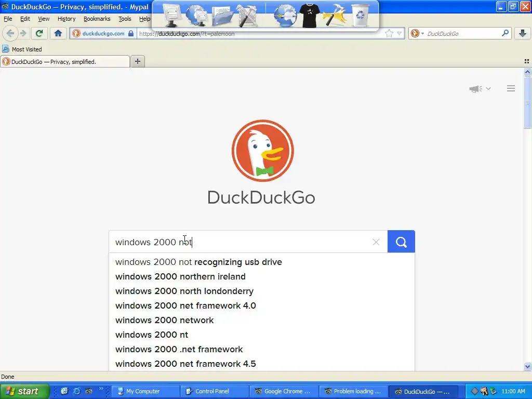The image size is (532, 399).
Task: Click the black t-shirt icon in dock
Action: click(x=310, y=16)
